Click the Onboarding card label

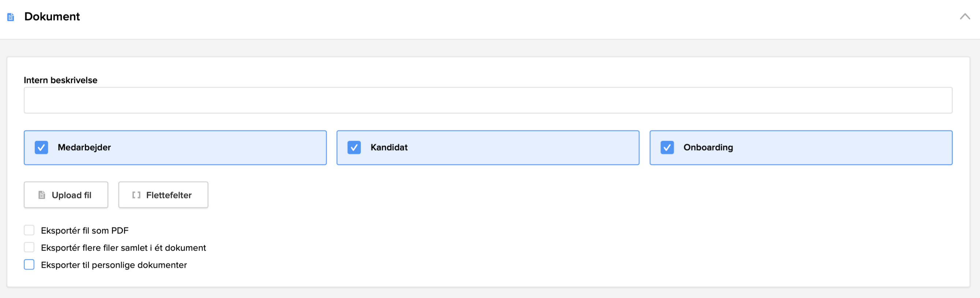[708, 148]
